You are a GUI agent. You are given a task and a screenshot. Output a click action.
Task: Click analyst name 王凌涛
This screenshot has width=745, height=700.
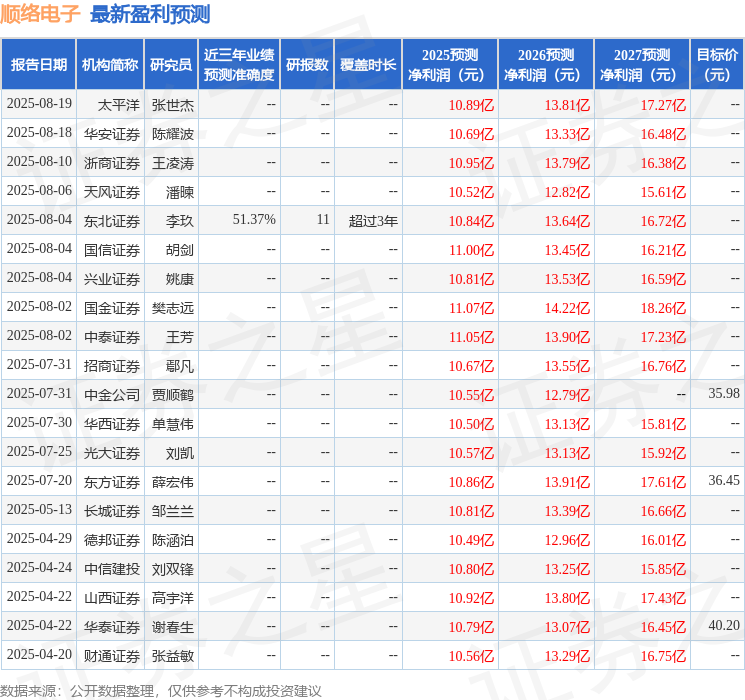tap(172, 163)
